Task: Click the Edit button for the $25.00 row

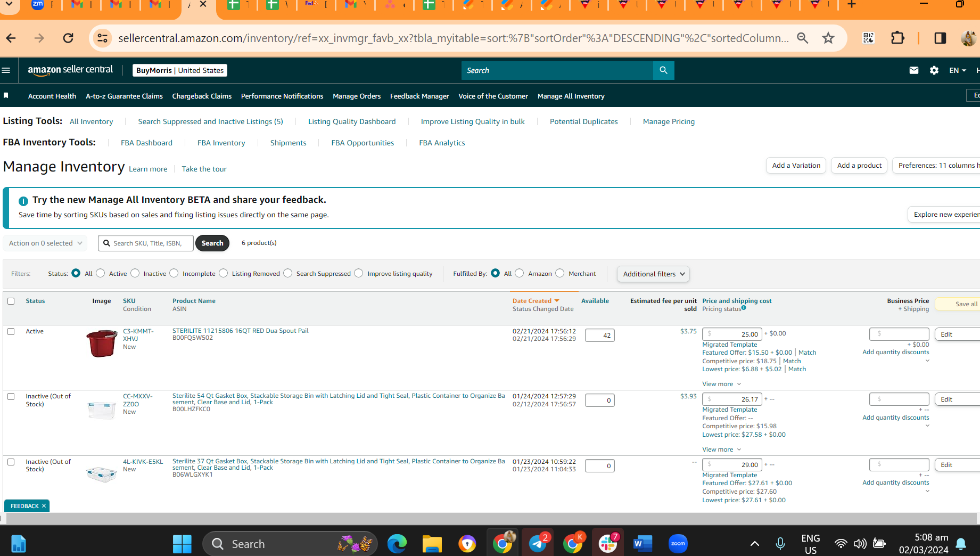Action: 957,334
